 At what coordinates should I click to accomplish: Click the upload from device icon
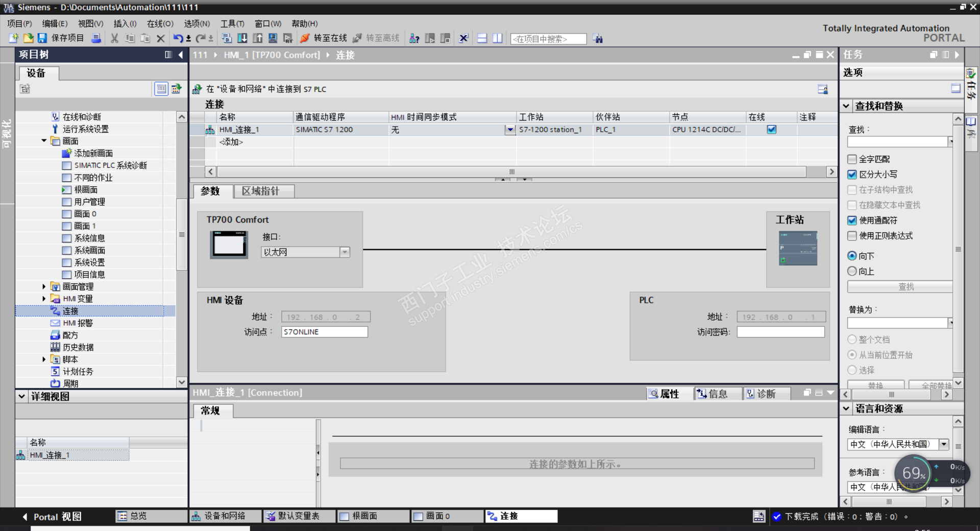[x=257, y=38]
